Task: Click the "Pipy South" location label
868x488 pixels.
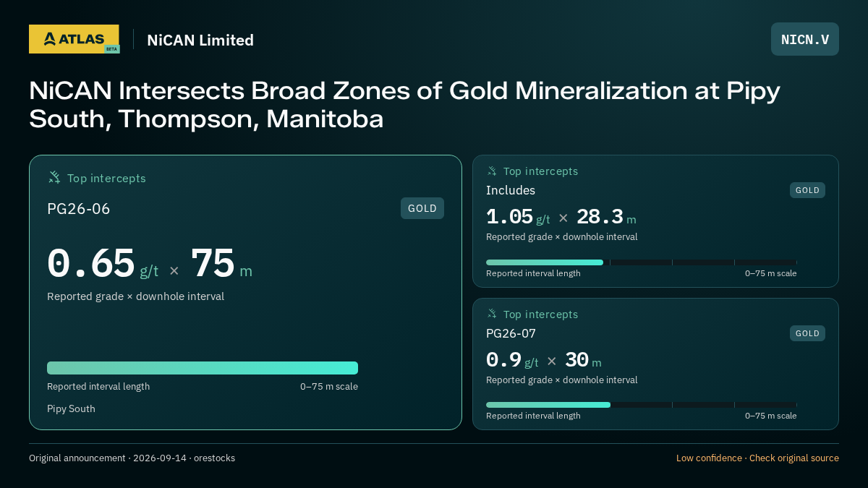Action: 71,408
